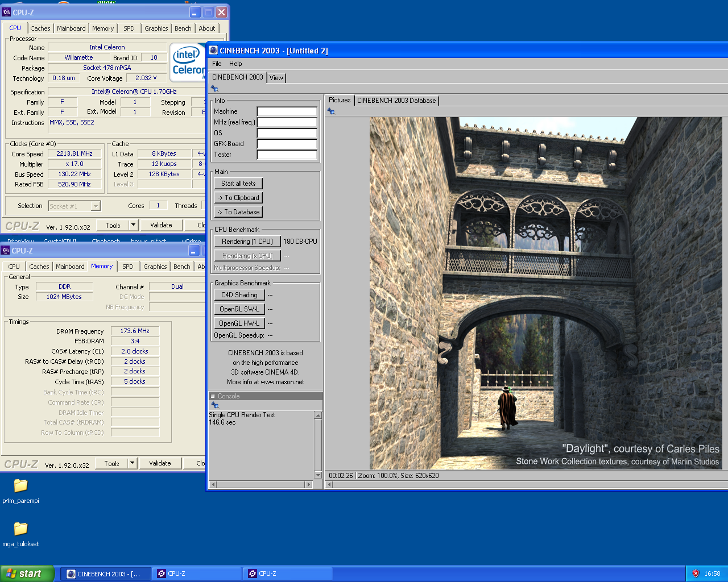
Task: Minimize the top CPU-Z window
Action: coord(195,12)
